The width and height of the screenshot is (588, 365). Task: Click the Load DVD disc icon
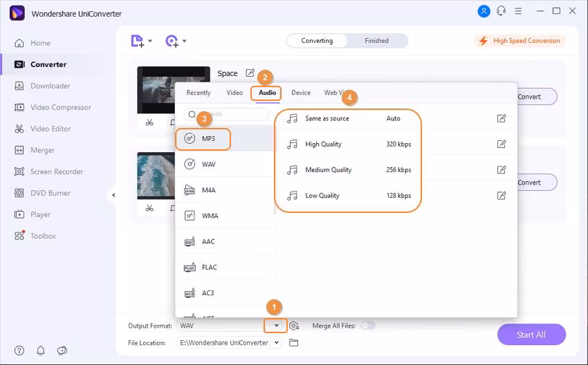point(172,41)
